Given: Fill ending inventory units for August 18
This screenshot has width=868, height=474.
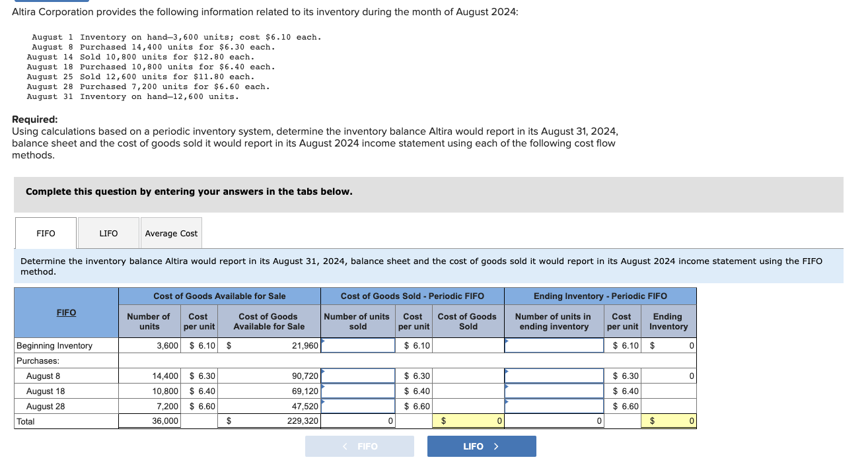Looking at the screenshot, I should [x=554, y=391].
